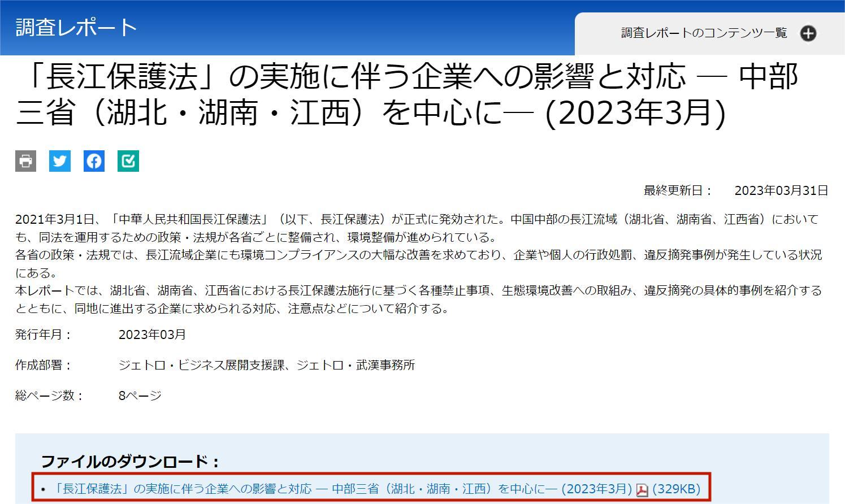Open the 調査レポートのコンテンツ一覧 tab
845x504 pixels.
tap(710, 33)
